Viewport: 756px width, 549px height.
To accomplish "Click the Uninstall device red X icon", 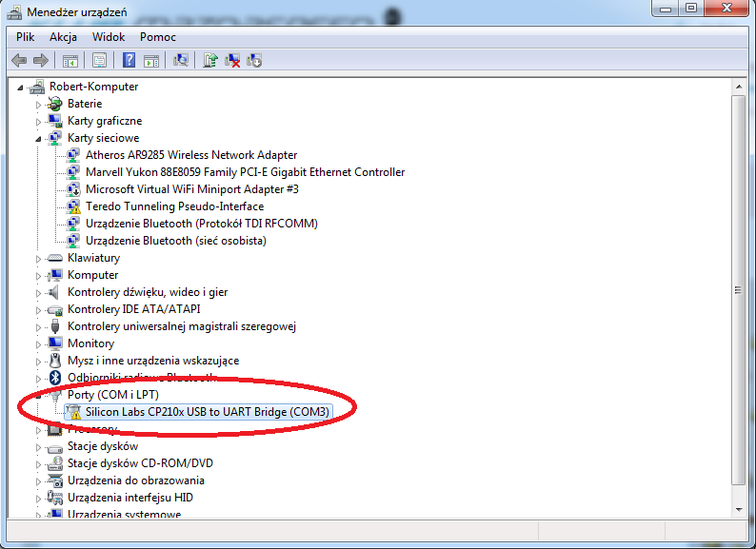I will coord(233,60).
